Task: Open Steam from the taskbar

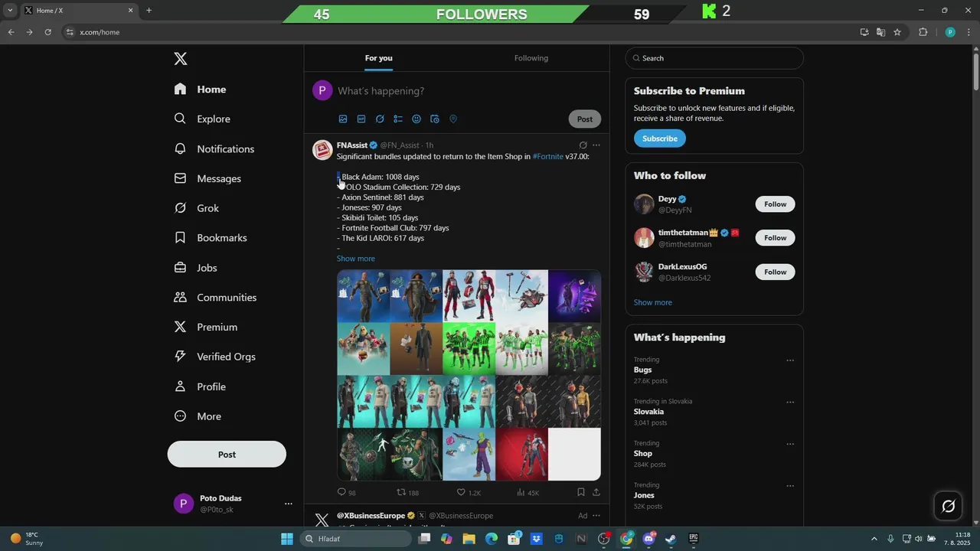Action: pos(671,539)
